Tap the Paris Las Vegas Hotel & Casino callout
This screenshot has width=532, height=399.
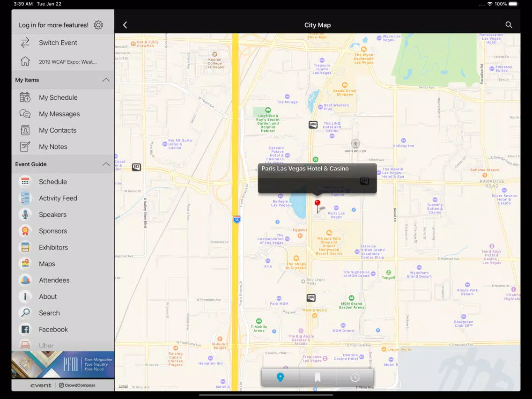(x=317, y=178)
